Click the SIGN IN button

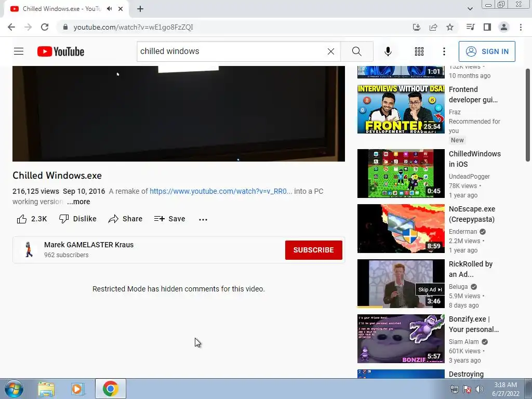[487, 51]
